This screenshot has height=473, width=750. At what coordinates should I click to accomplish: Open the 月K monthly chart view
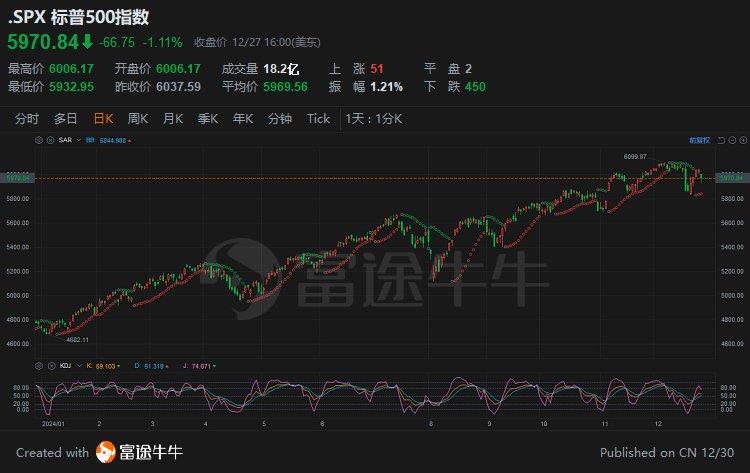pos(173,119)
